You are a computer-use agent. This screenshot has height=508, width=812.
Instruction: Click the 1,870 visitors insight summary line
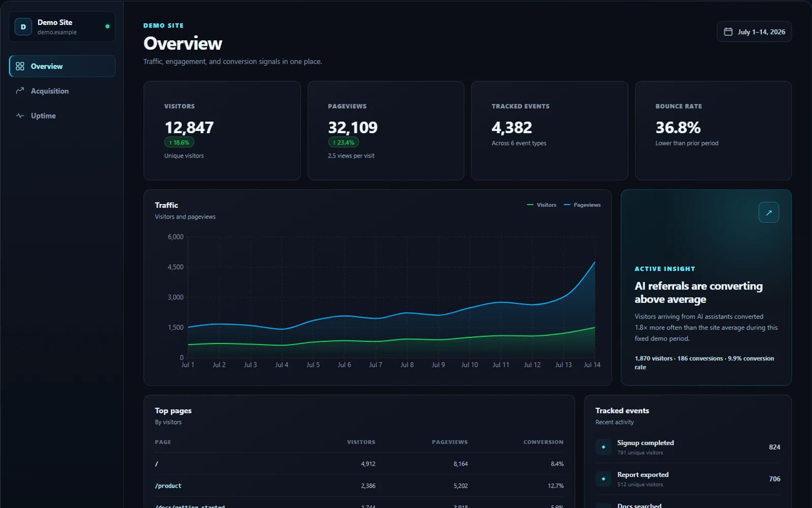(x=704, y=362)
